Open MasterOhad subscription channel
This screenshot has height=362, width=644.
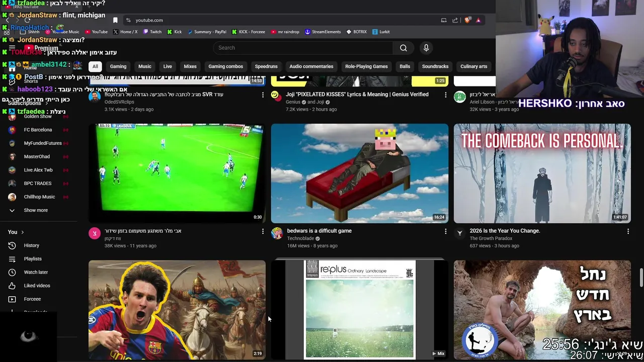(37, 156)
